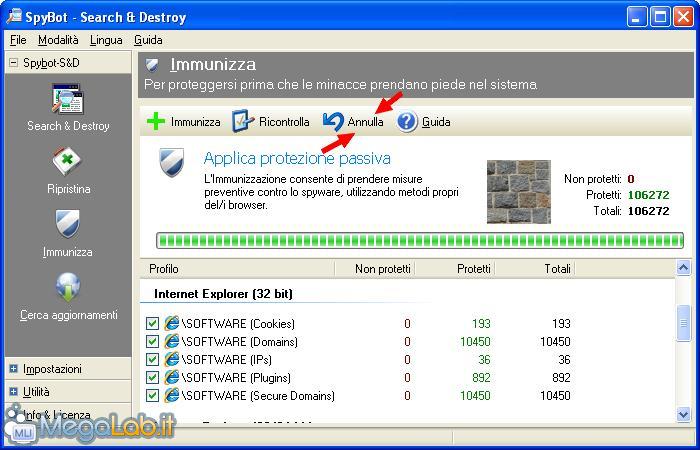Uncheck the \SOFTWARE (Plugins) checkbox

[152, 378]
